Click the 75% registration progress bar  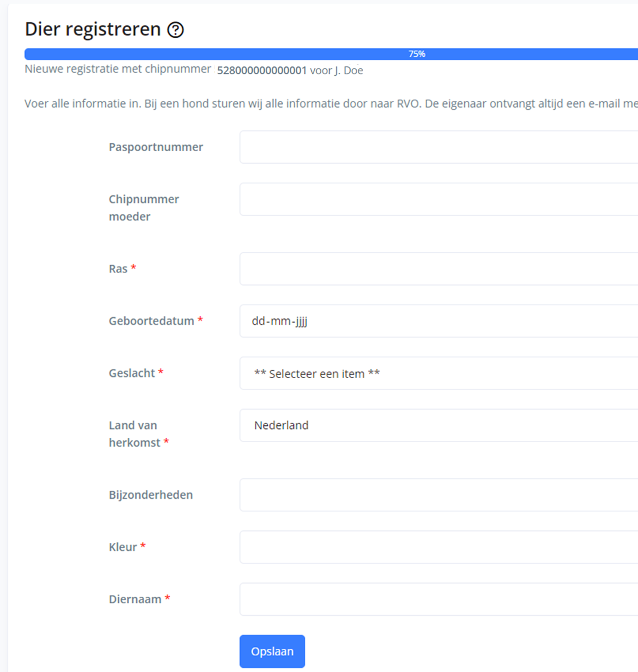tap(331, 54)
